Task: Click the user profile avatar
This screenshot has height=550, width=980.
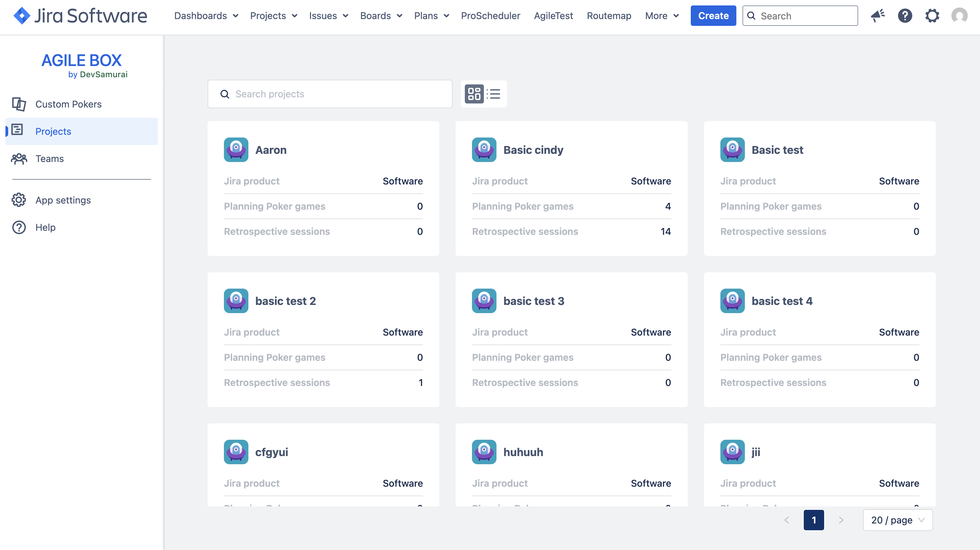Action: click(959, 16)
